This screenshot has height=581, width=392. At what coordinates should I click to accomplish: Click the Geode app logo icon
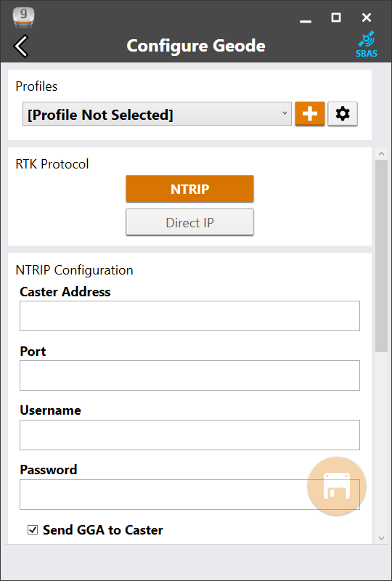pyautogui.click(x=23, y=17)
